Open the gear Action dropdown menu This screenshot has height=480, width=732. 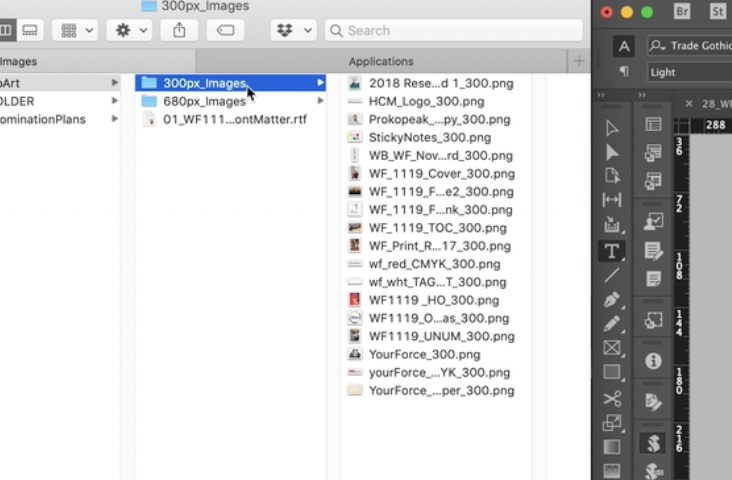point(130,31)
